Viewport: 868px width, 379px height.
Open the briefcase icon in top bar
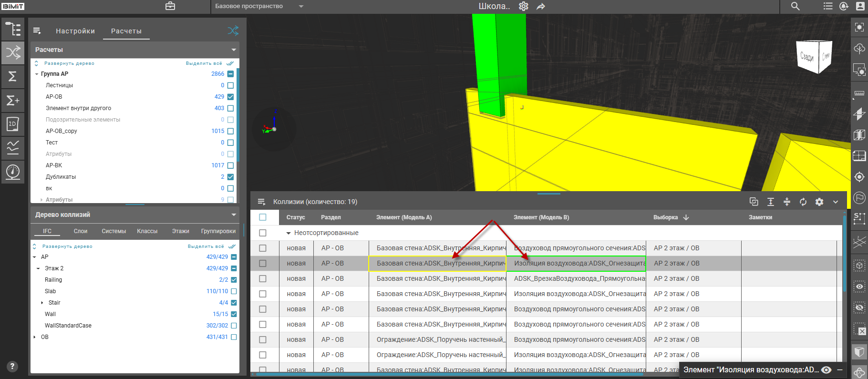tap(170, 6)
